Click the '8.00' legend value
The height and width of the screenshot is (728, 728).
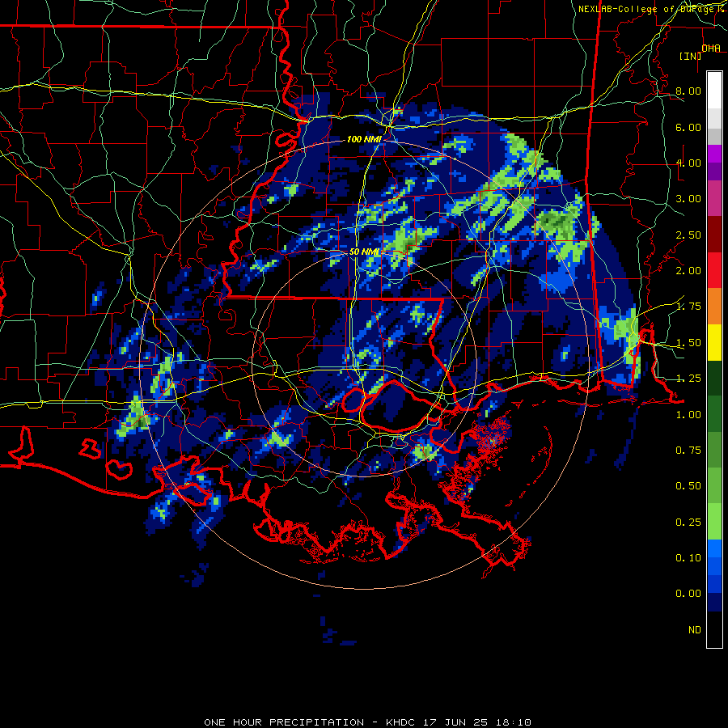click(x=688, y=91)
